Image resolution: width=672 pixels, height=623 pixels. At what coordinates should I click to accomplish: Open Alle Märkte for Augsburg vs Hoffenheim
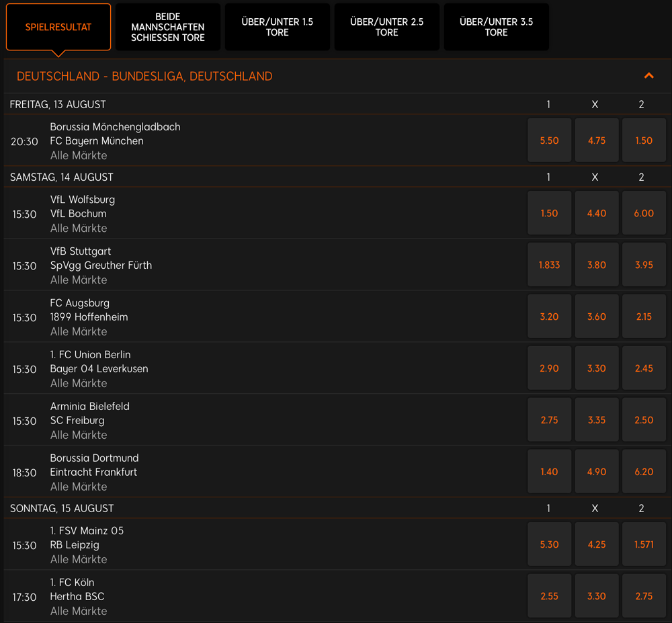coord(79,331)
